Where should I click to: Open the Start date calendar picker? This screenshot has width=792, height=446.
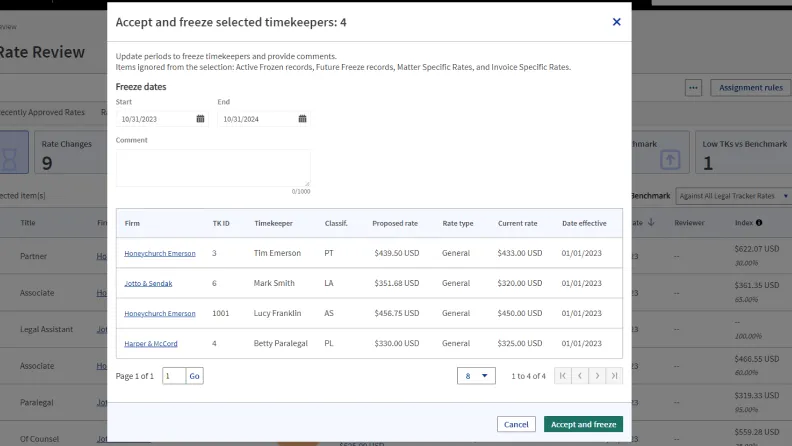(x=200, y=119)
